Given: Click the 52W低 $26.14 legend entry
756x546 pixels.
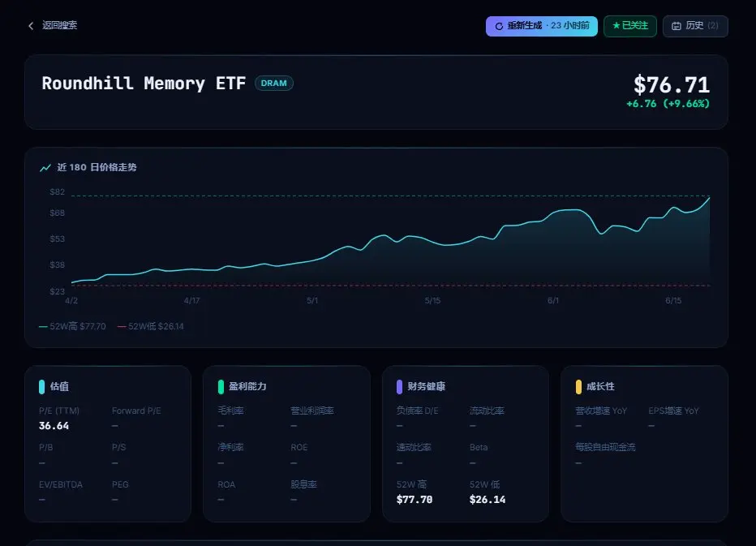Looking at the screenshot, I should tap(150, 326).
